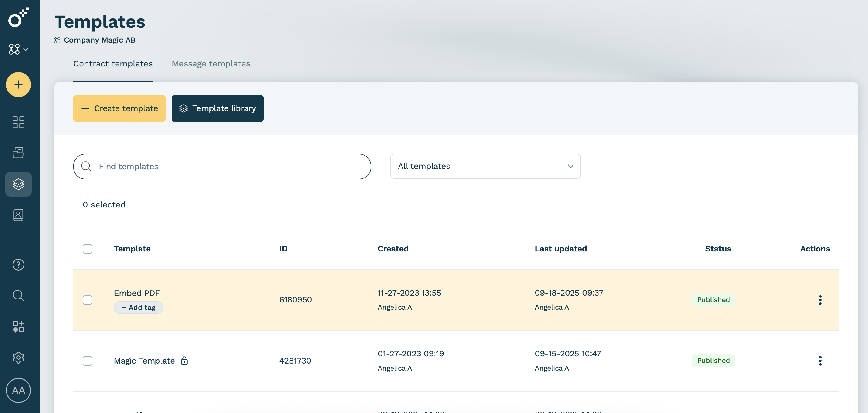
Task: Open the AA user avatar menu
Action: (18, 390)
